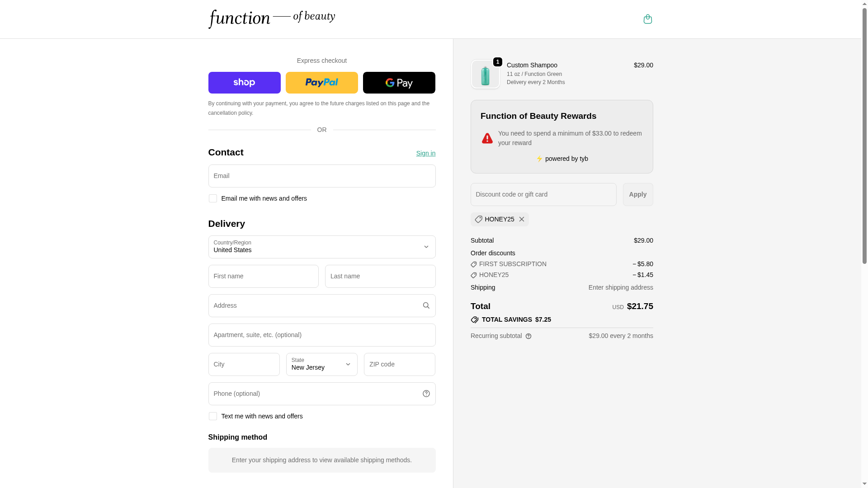
Task: Check text me with news and offers
Action: pyautogui.click(x=212, y=416)
